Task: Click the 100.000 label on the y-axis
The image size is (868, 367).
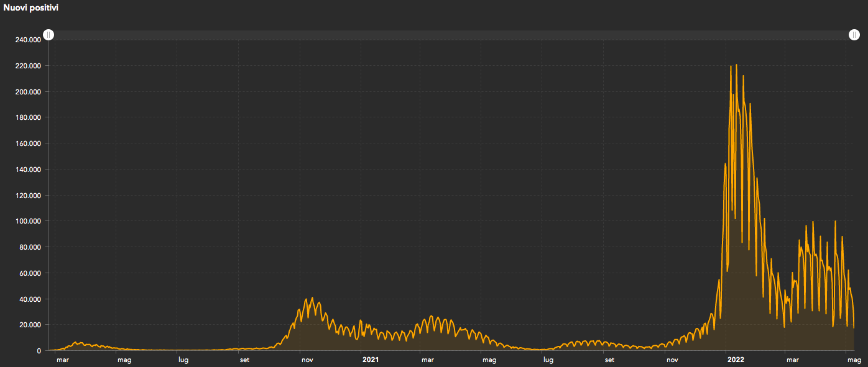Action: coord(28,221)
